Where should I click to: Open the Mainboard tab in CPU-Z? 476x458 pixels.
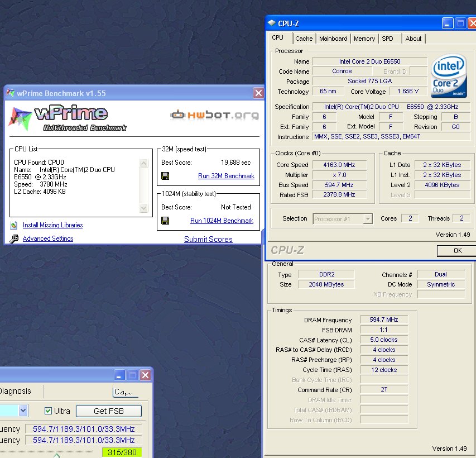tap(333, 39)
